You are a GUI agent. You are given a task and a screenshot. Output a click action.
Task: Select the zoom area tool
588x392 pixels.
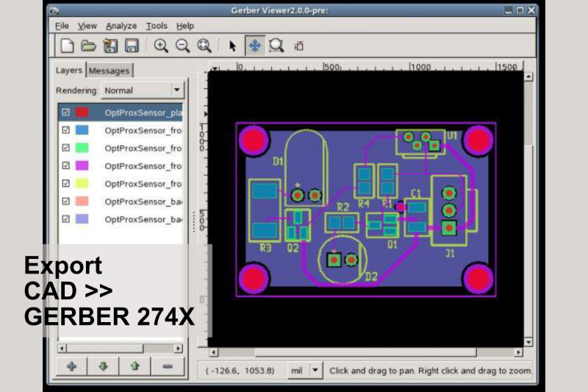(276, 46)
